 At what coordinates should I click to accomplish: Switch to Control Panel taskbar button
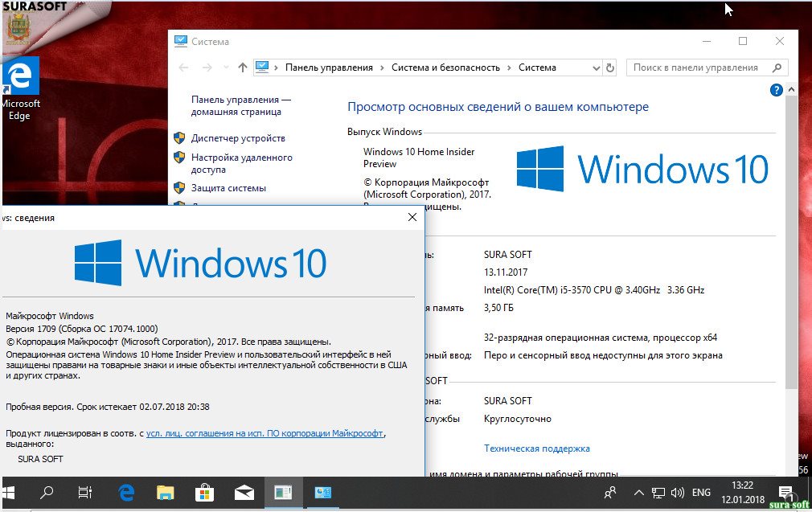point(322,493)
